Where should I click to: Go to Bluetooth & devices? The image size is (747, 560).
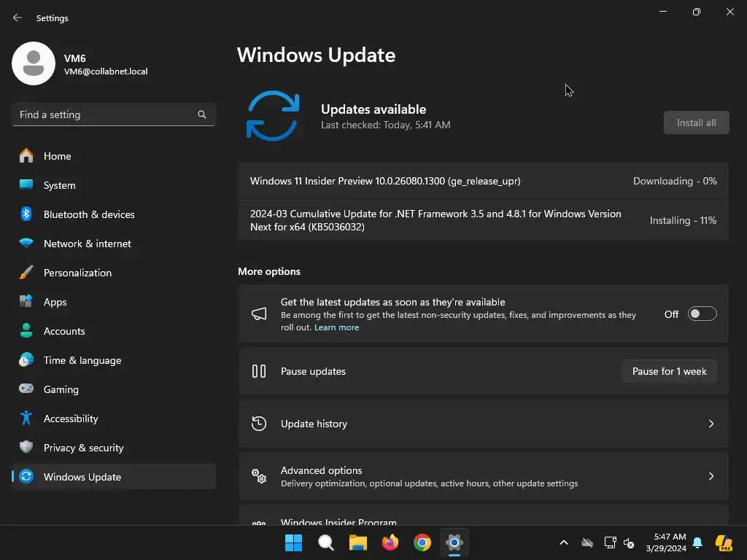113,214
